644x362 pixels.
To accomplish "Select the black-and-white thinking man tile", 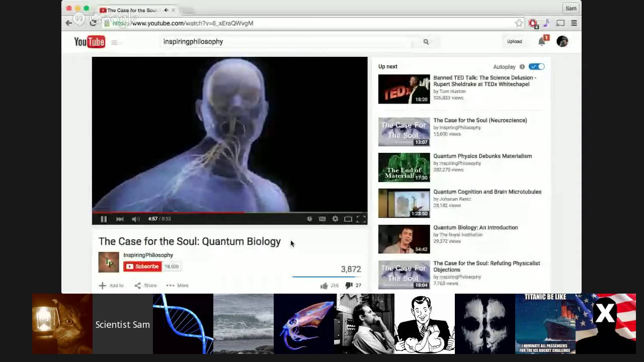I will point(364,324).
